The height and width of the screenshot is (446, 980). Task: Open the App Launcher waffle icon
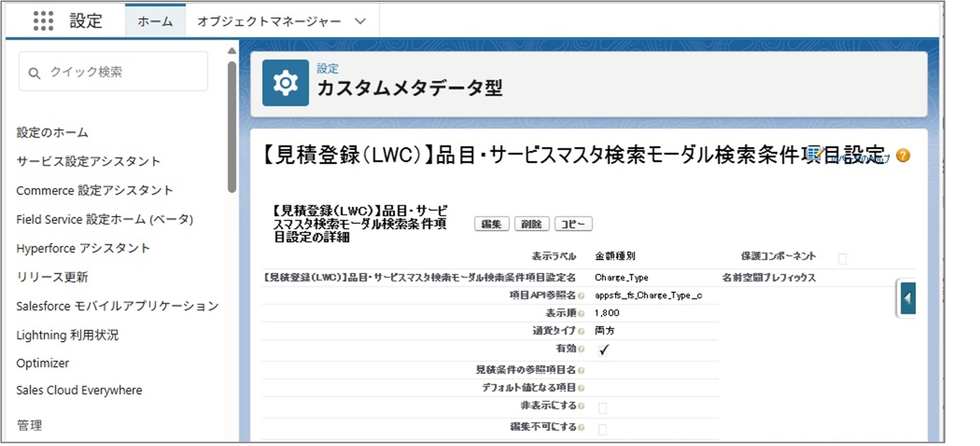coord(44,20)
